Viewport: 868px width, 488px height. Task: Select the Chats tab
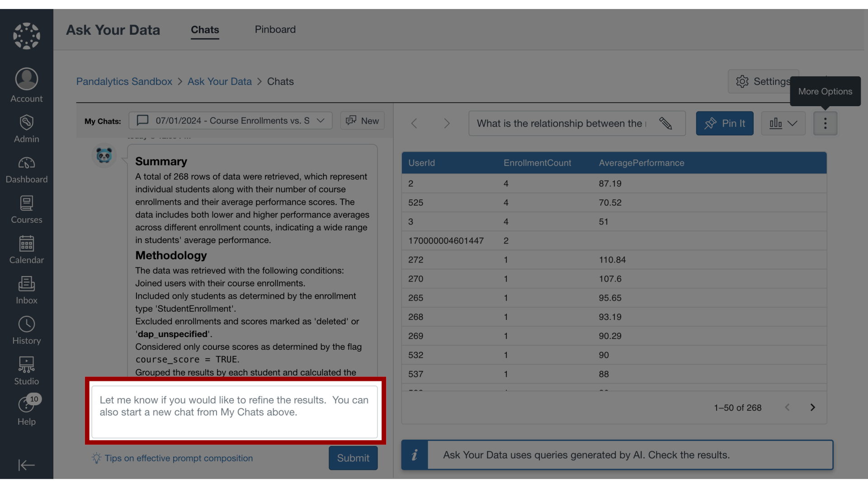(x=205, y=30)
